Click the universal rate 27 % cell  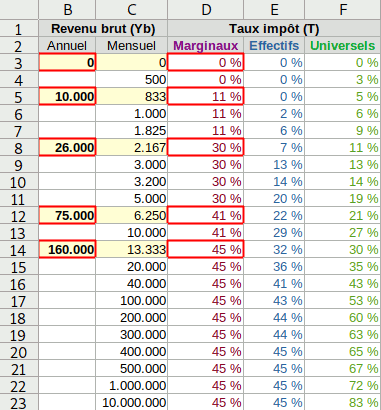click(343, 233)
